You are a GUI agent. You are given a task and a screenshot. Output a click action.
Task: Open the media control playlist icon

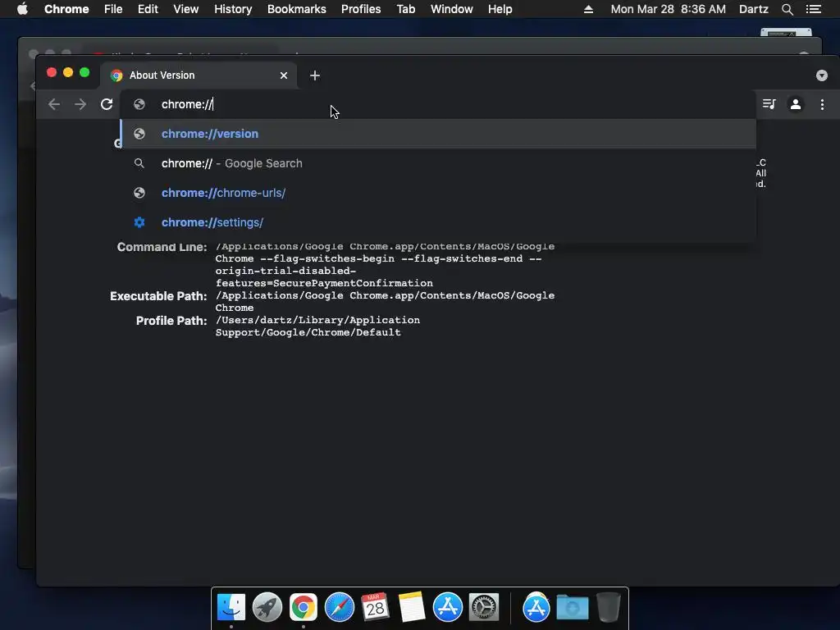click(769, 104)
